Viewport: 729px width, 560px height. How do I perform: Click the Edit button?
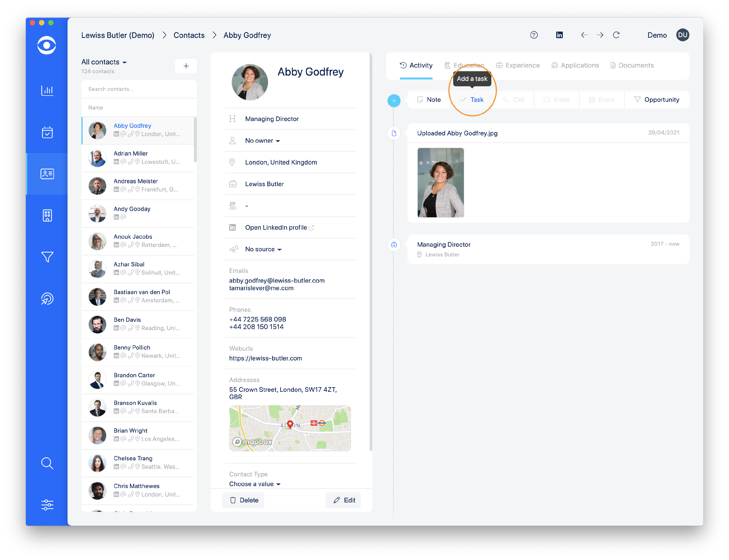(x=344, y=500)
